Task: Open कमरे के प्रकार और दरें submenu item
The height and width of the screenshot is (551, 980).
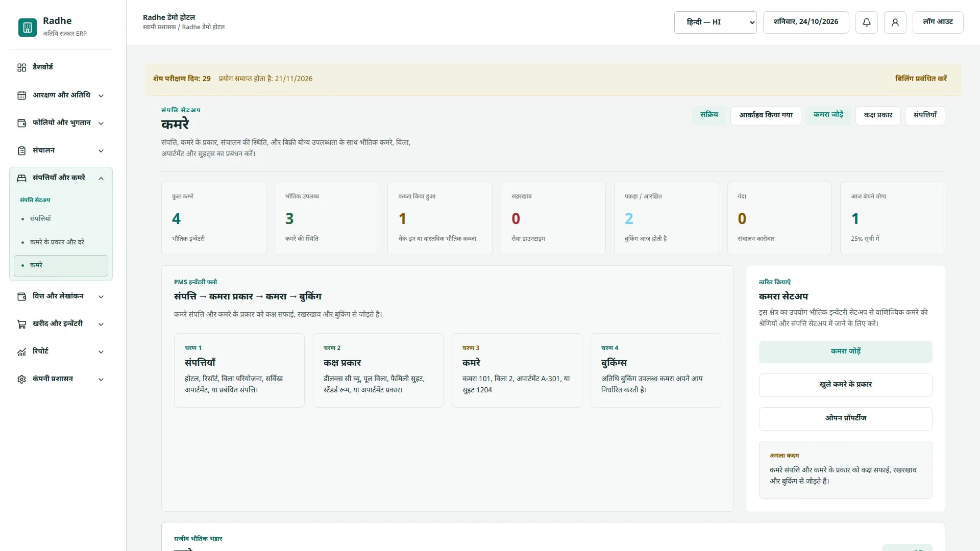Action: (61, 242)
